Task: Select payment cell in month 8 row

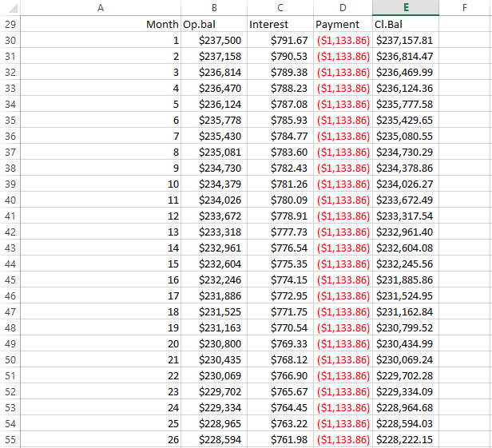Action: click(343, 153)
